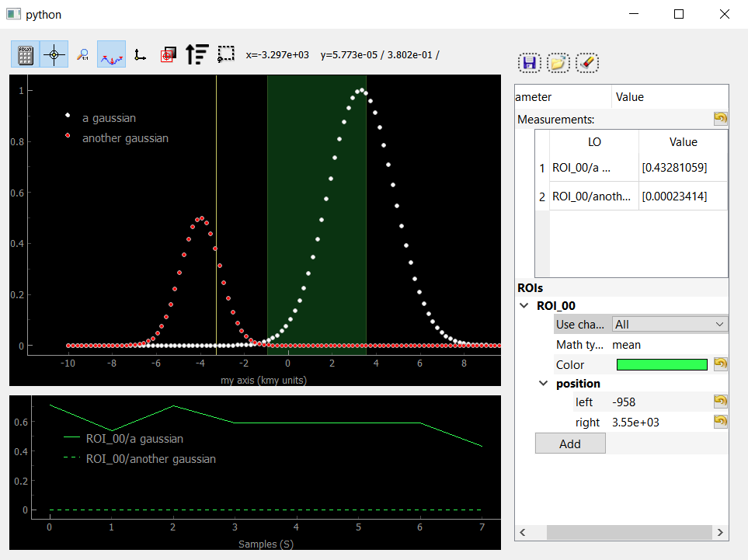This screenshot has height=560, width=748.
Task: Click the Add ROI button
Action: [x=570, y=443]
